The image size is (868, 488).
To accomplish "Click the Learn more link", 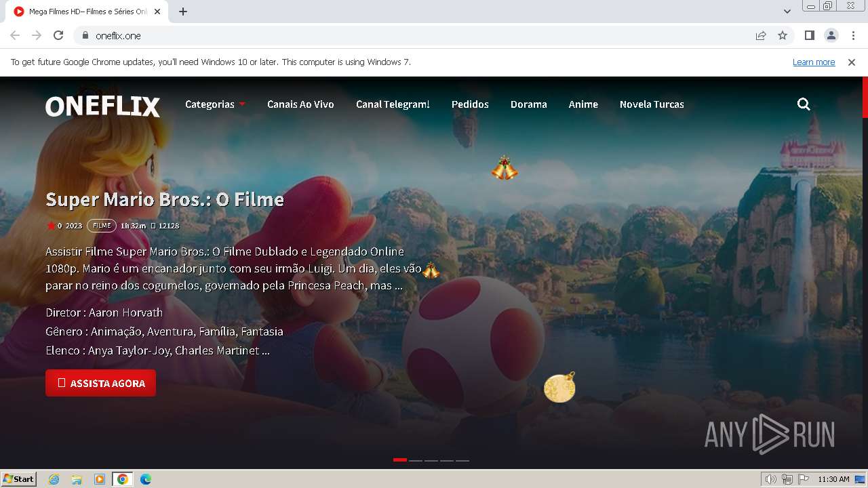I will click(814, 62).
